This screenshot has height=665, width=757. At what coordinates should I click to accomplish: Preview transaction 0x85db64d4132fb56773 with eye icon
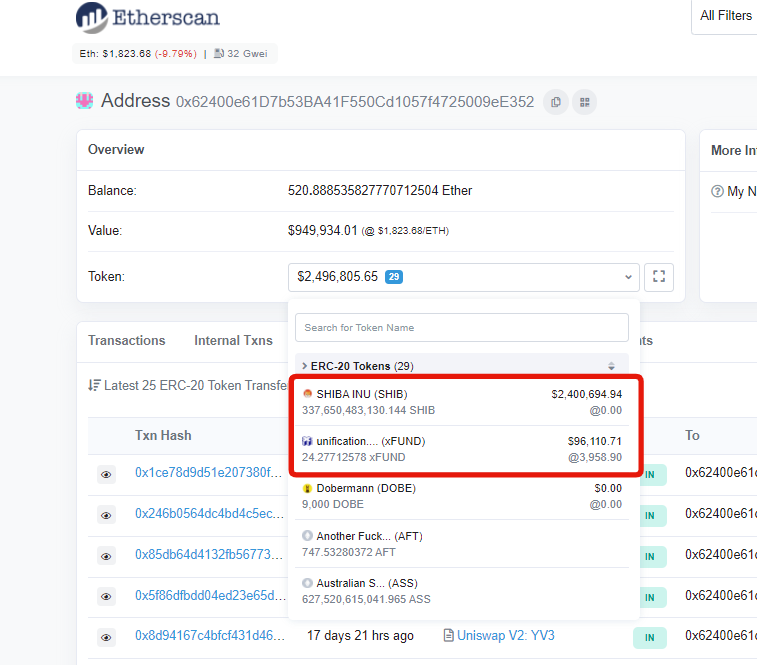pyautogui.click(x=106, y=557)
